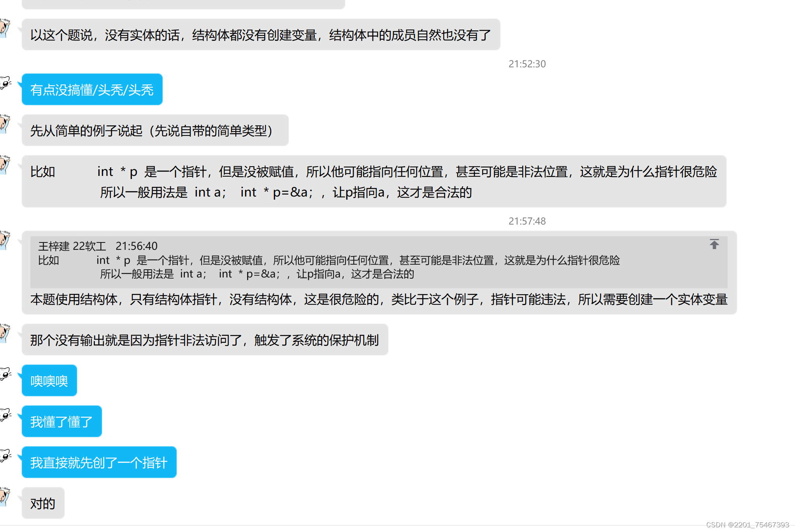
Task: Click friend's avatar beside "先从简单的例子说起"
Action: coord(4,123)
